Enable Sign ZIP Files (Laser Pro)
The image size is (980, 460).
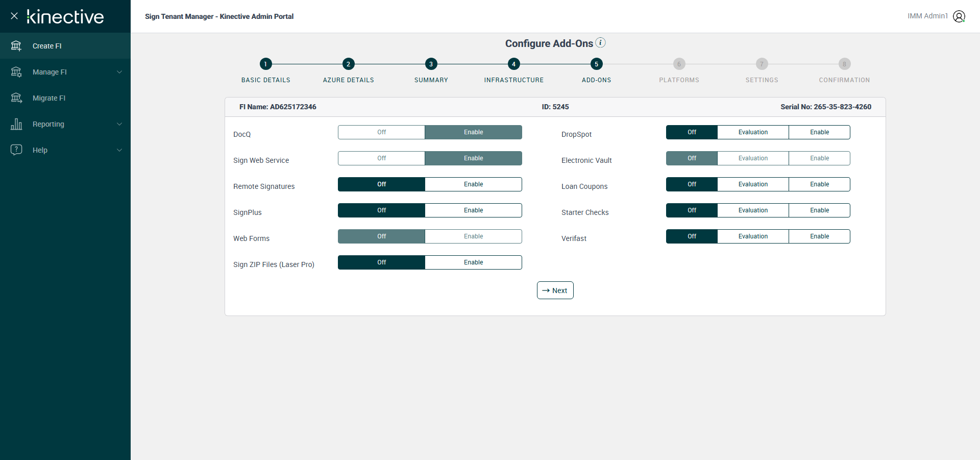473,262
